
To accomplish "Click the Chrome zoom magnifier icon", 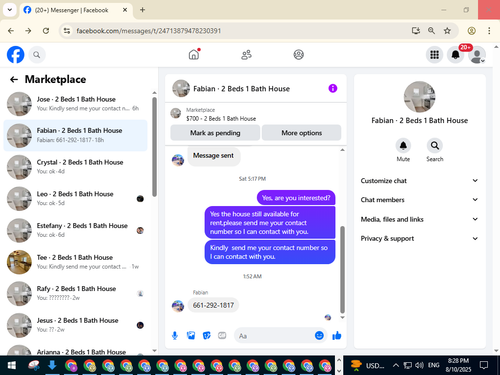I will (431, 31).
